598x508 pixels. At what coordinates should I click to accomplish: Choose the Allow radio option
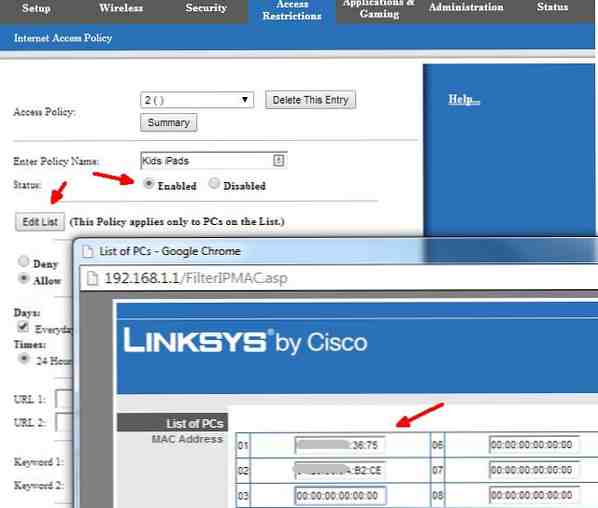point(24,278)
